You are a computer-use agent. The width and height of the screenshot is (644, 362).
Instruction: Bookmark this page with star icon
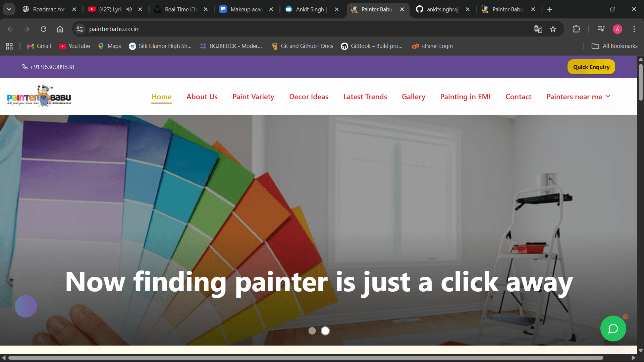click(x=553, y=29)
